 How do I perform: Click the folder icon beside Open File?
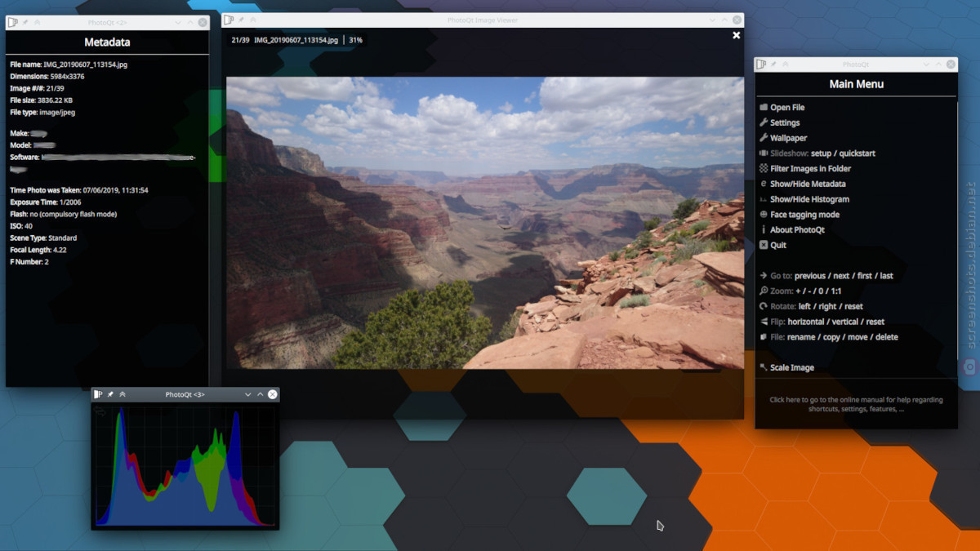764,107
